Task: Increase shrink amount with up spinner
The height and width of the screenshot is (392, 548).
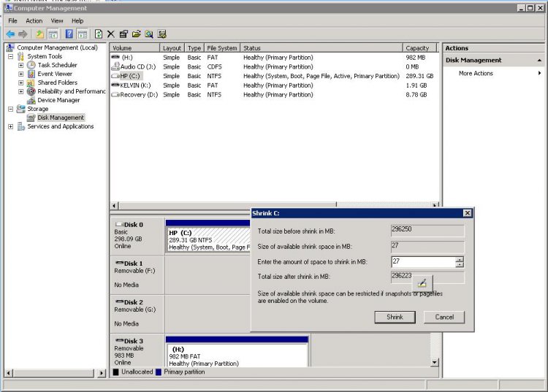Action: [460, 259]
